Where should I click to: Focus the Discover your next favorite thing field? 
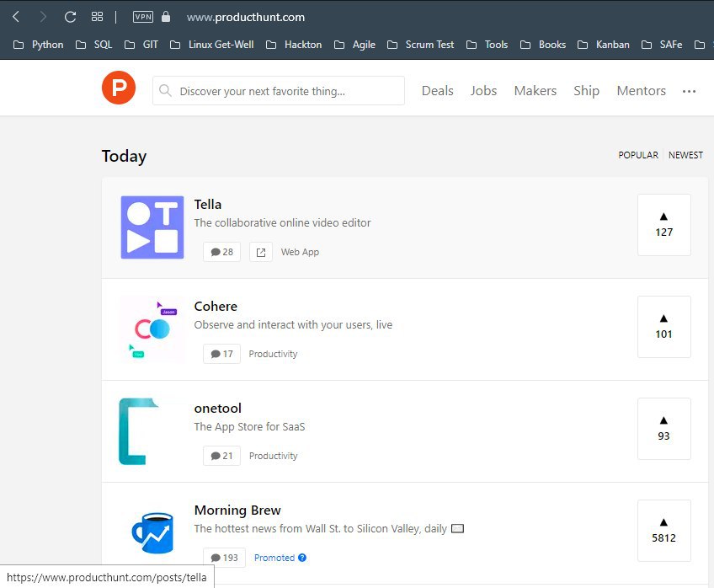click(x=278, y=91)
